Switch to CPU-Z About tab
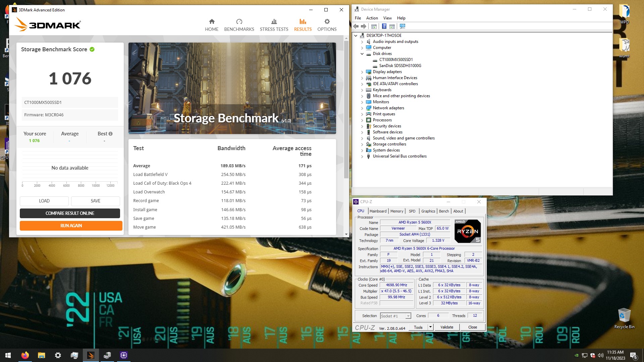 click(458, 211)
